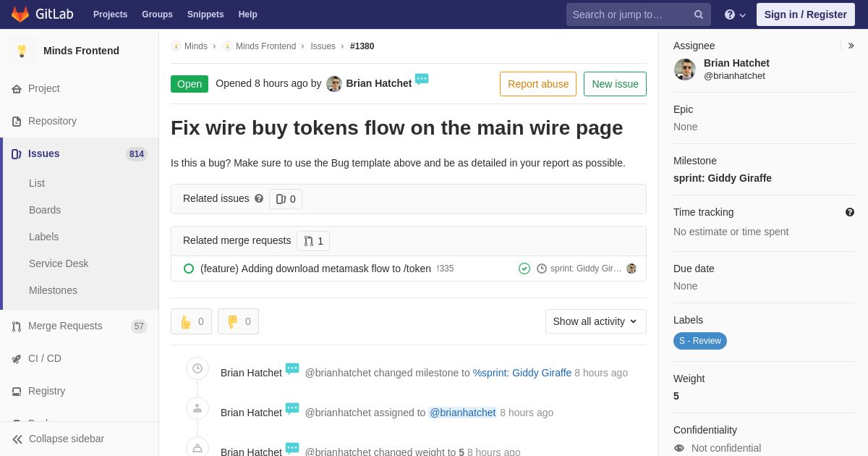This screenshot has width=868, height=456.
Task: Click the S - Review label pill
Action: [700, 341]
